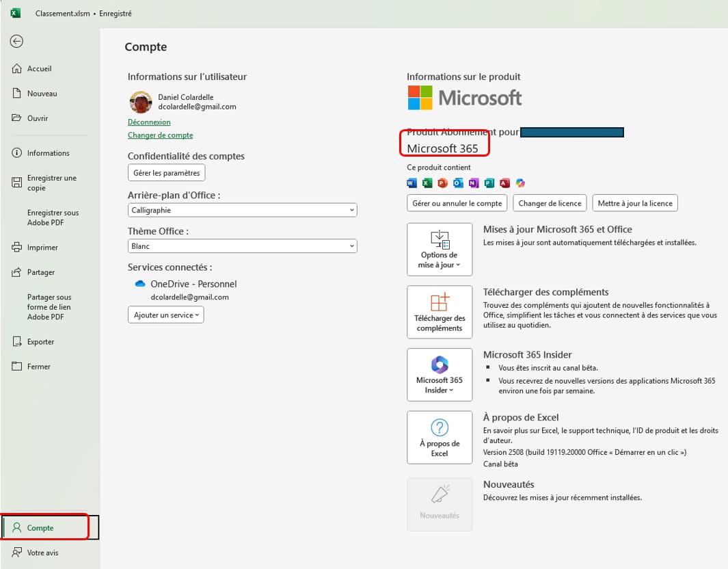Click the printer icon
This screenshot has height=569, width=728.
click(16, 247)
